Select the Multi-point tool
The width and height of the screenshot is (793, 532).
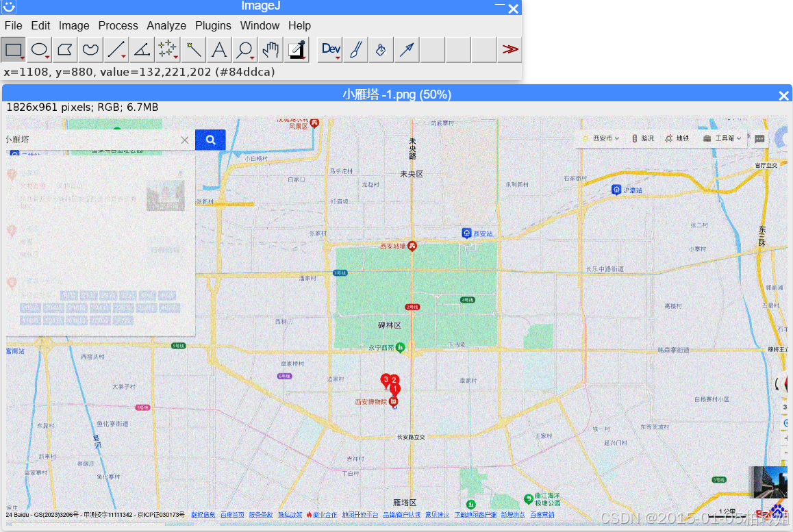pyautogui.click(x=168, y=49)
